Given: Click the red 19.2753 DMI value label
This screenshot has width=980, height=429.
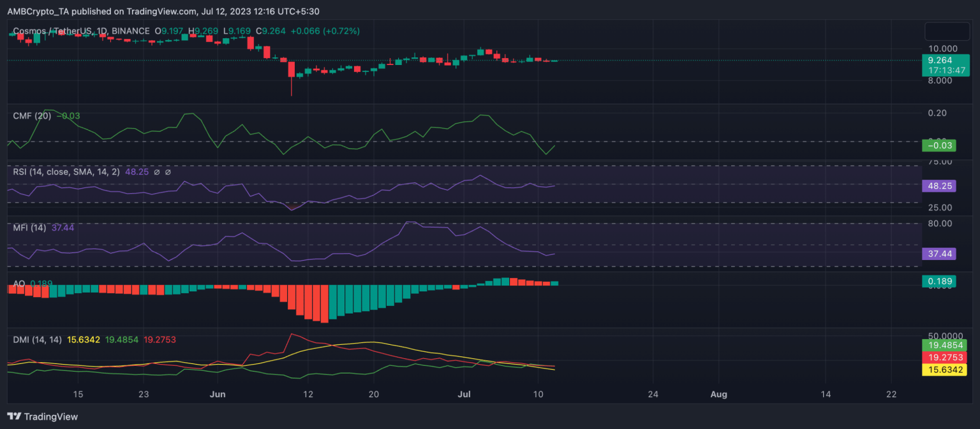Looking at the screenshot, I should pyautogui.click(x=944, y=358).
